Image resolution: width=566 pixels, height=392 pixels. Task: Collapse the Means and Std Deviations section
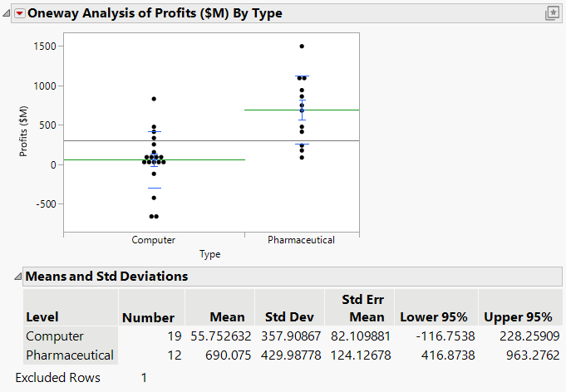coord(18,277)
